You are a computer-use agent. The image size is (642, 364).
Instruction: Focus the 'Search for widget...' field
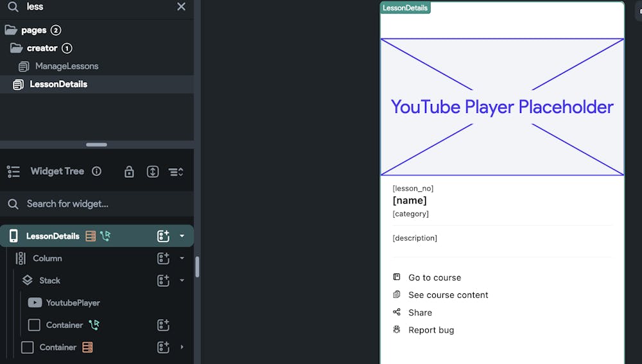pos(97,204)
